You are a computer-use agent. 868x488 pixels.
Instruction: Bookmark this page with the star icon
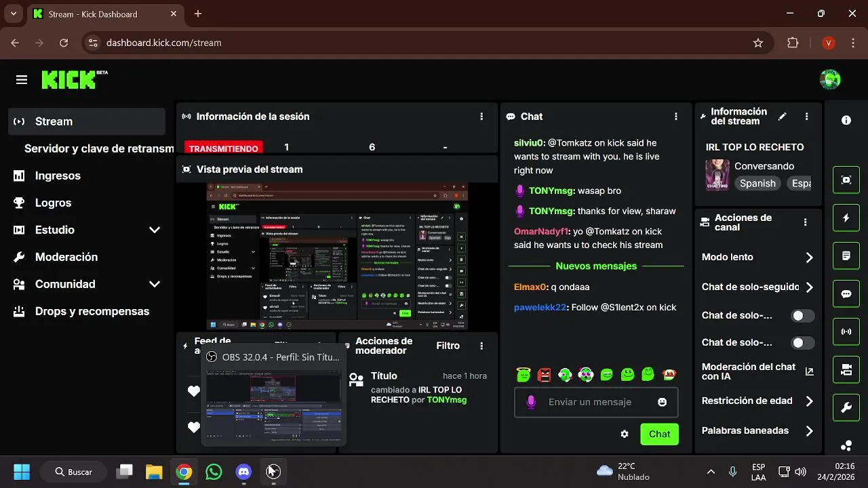pyautogui.click(x=758, y=43)
